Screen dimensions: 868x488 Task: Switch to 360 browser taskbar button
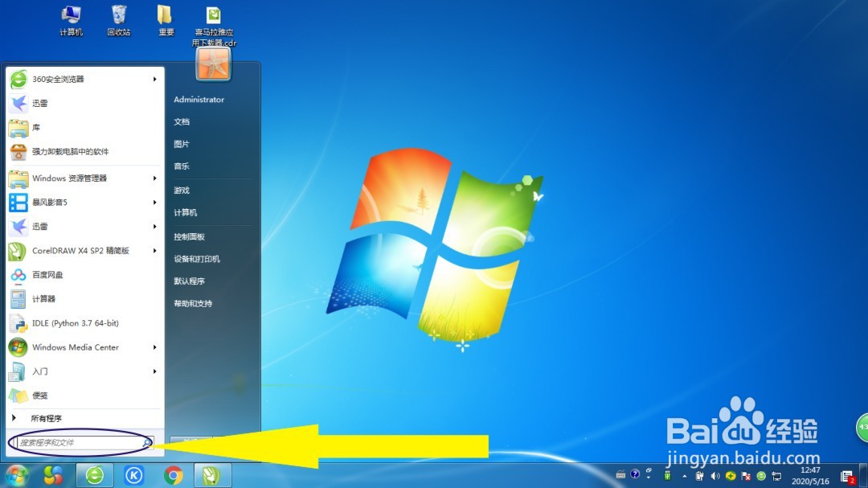click(95, 475)
